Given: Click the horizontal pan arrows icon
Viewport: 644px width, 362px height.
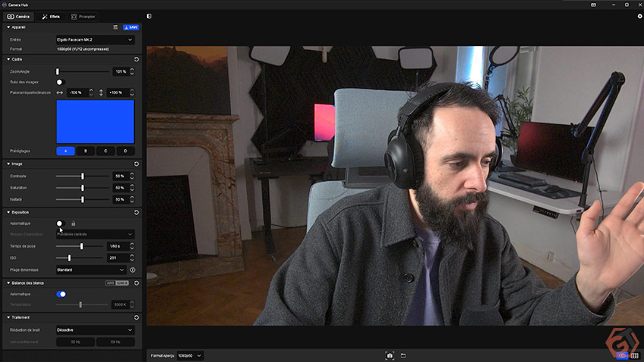Looking at the screenshot, I should click(60, 92).
